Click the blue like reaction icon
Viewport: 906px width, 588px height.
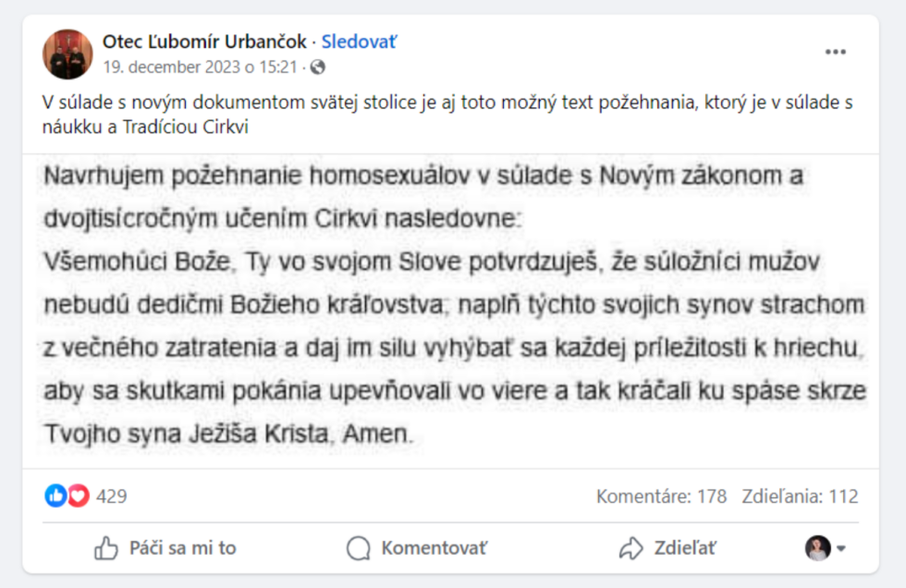pos(55,496)
